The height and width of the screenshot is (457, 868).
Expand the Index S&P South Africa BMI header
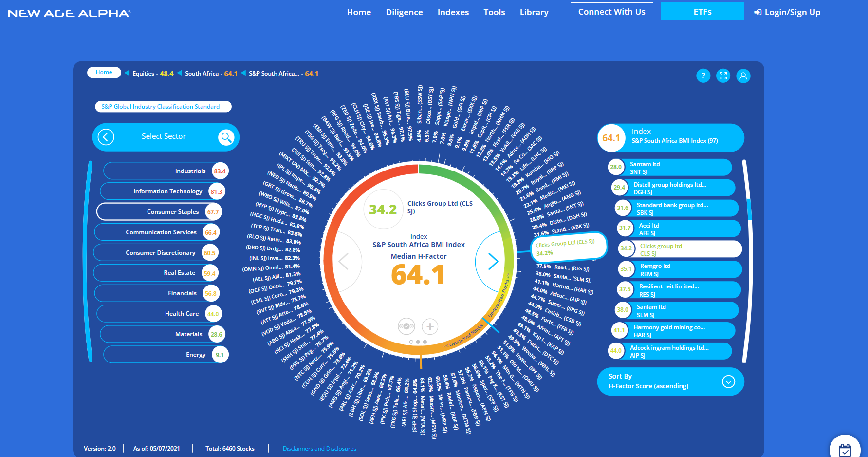pyautogui.click(x=670, y=137)
